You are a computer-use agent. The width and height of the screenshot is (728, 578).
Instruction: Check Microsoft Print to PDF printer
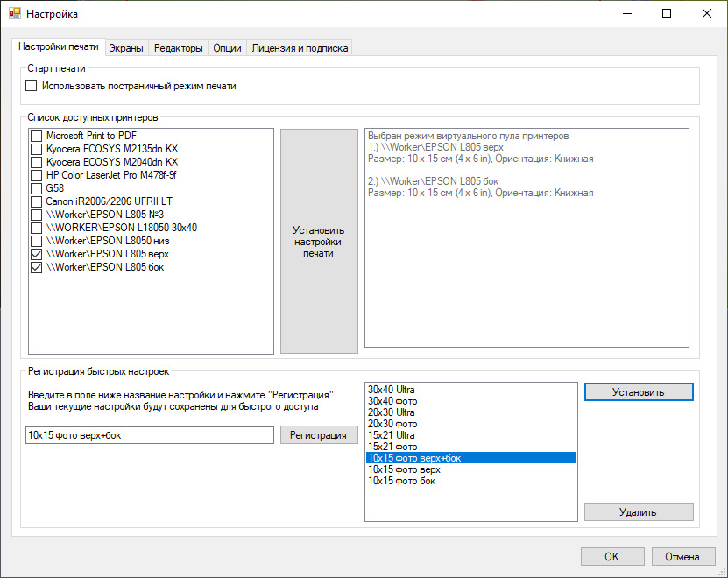click(36, 136)
